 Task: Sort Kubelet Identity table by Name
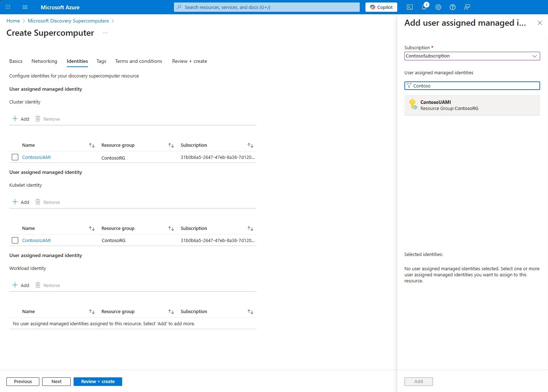pyautogui.click(x=92, y=228)
